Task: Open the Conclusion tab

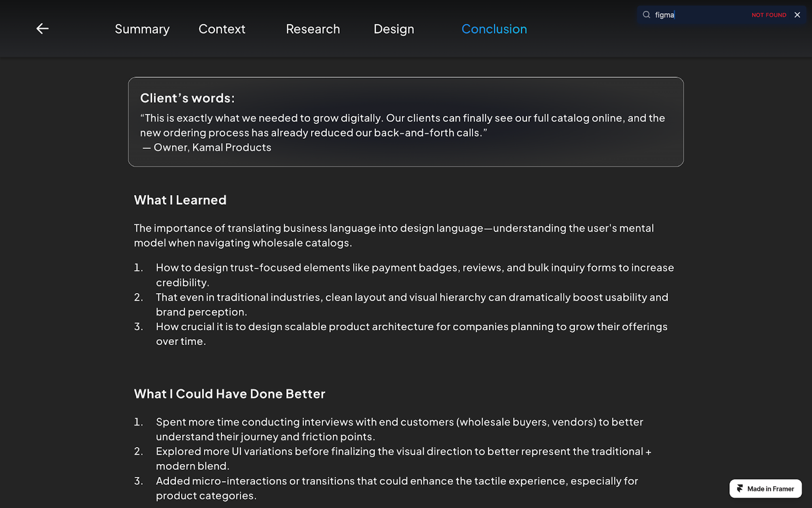Action: tap(494, 29)
